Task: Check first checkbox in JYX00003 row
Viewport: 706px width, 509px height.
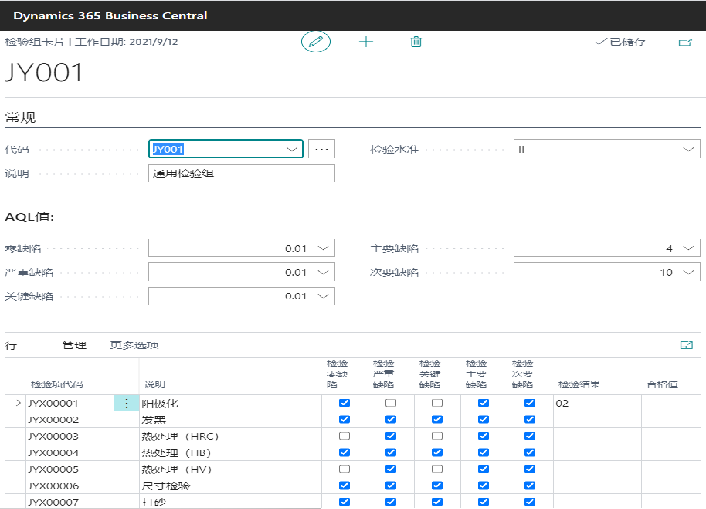Action: [344, 436]
